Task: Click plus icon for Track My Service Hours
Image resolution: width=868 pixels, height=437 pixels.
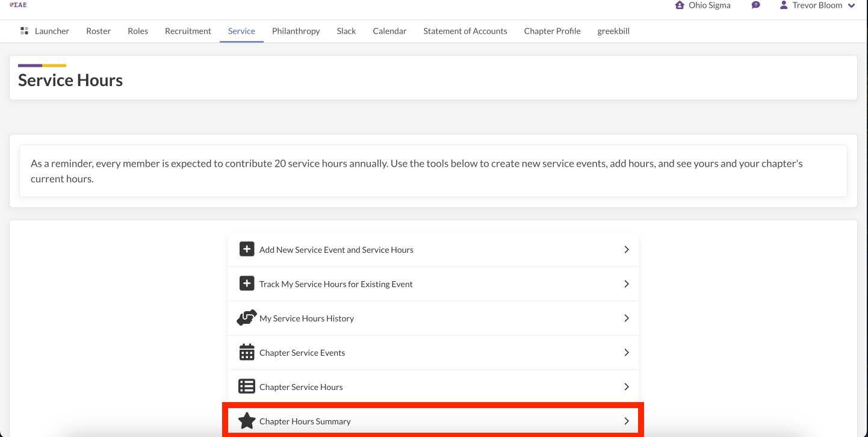Action: point(247,284)
